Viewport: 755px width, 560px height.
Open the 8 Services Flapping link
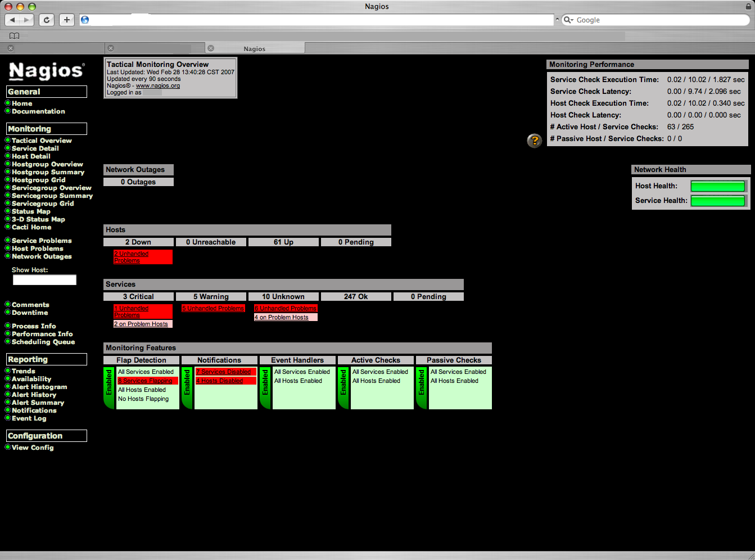145,381
